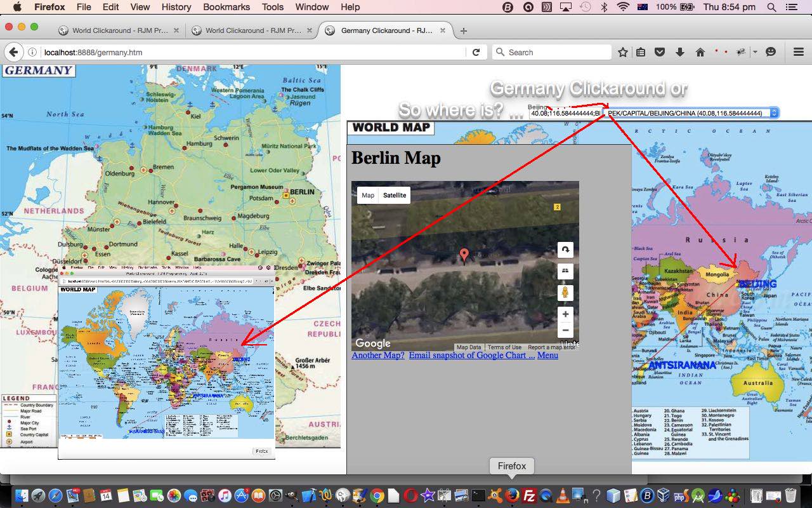Launch Google Chrome from dock
The width and height of the screenshot is (812, 508).
coord(377,495)
